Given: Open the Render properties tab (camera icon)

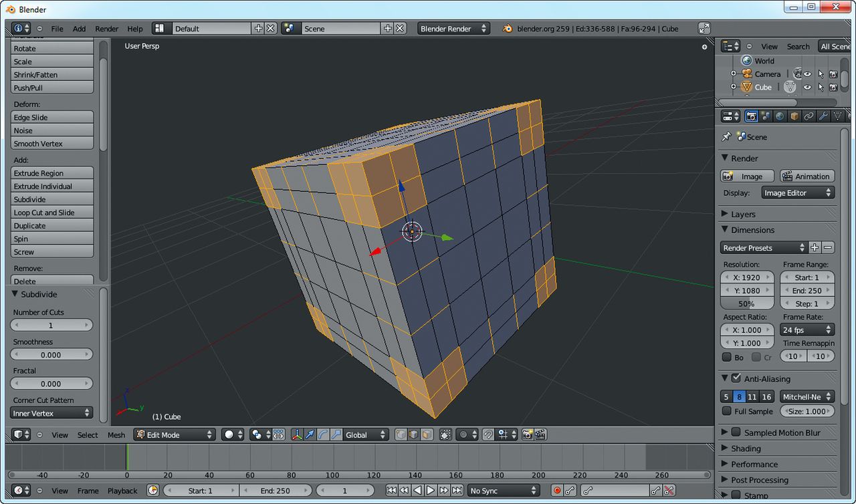Looking at the screenshot, I should (x=751, y=116).
